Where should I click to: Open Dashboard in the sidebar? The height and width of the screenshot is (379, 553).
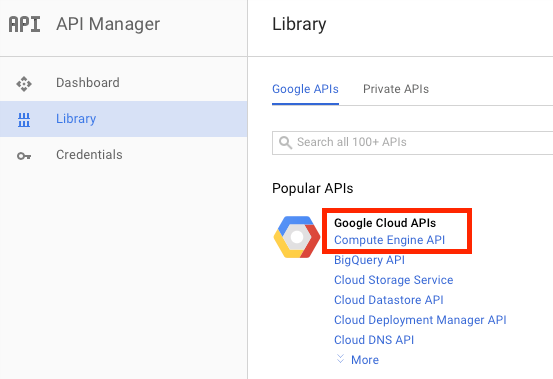pyautogui.click(x=123, y=83)
